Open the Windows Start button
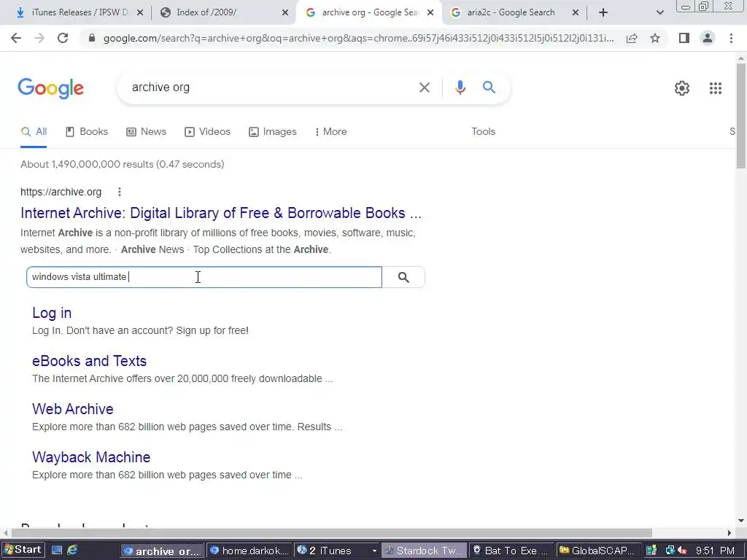The height and width of the screenshot is (560, 747). [x=23, y=550]
